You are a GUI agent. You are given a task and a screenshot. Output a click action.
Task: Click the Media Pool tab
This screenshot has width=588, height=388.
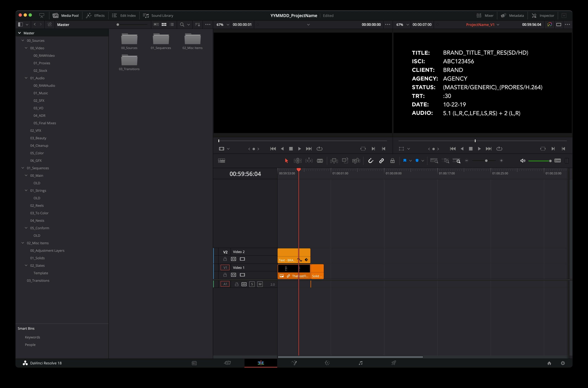click(x=65, y=15)
